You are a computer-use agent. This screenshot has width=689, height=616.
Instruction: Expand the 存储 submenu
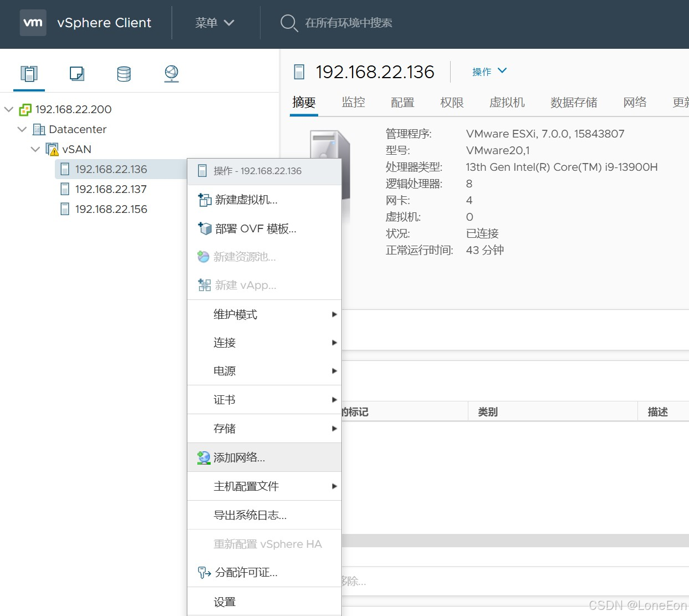click(264, 429)
